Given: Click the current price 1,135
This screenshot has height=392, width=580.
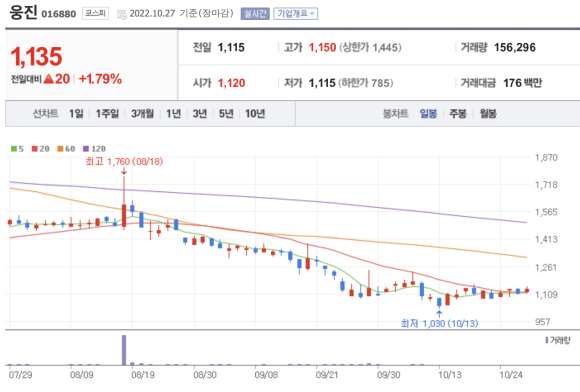Looking at the screenshot, I should point(36,57).
